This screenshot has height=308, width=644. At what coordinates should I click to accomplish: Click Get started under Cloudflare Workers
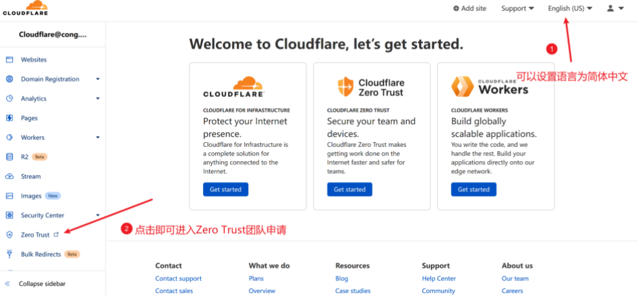tap(473, 189)
